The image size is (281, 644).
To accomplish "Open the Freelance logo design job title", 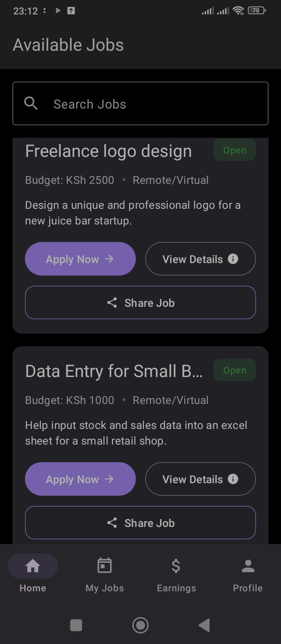I will [108, 151].
